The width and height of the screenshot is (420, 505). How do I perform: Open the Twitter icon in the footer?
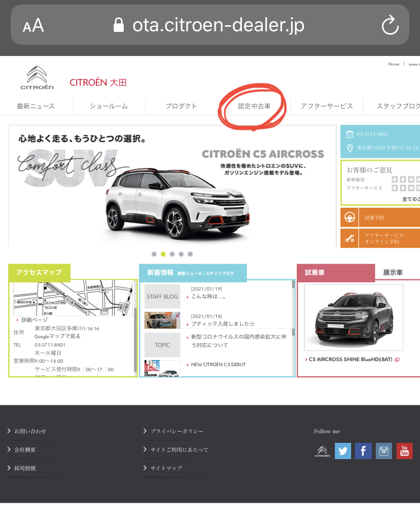[x=343, y=451]
